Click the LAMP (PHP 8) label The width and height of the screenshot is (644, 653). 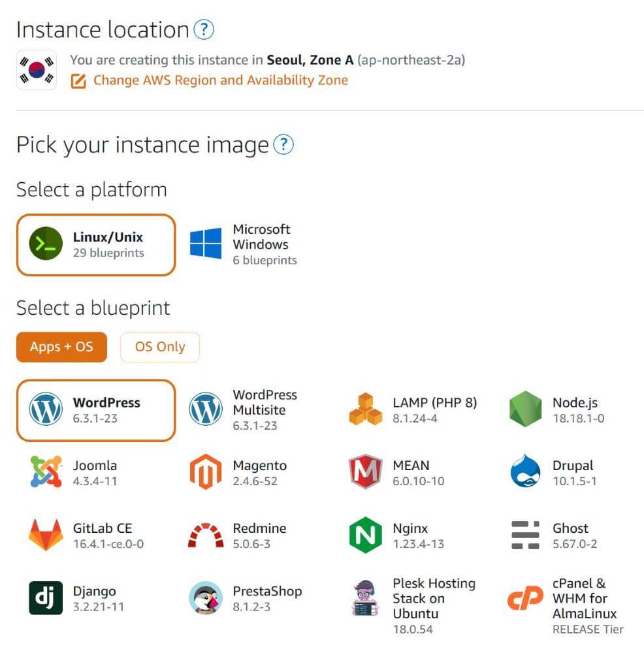tap(434, 402)
